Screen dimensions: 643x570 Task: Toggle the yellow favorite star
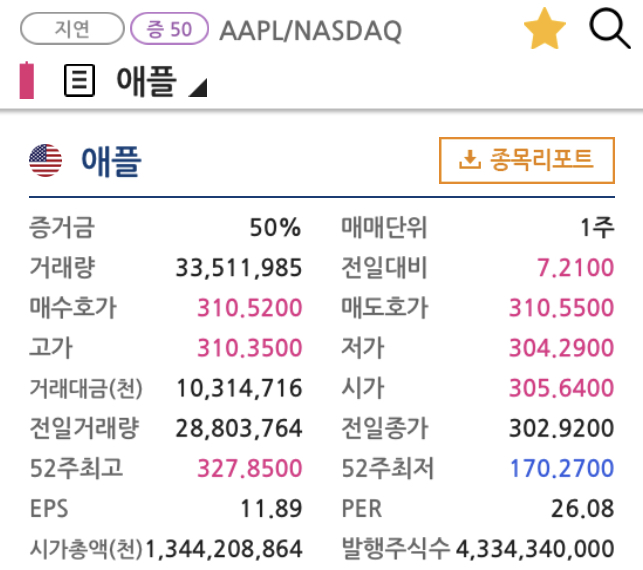tap(545, 29)
